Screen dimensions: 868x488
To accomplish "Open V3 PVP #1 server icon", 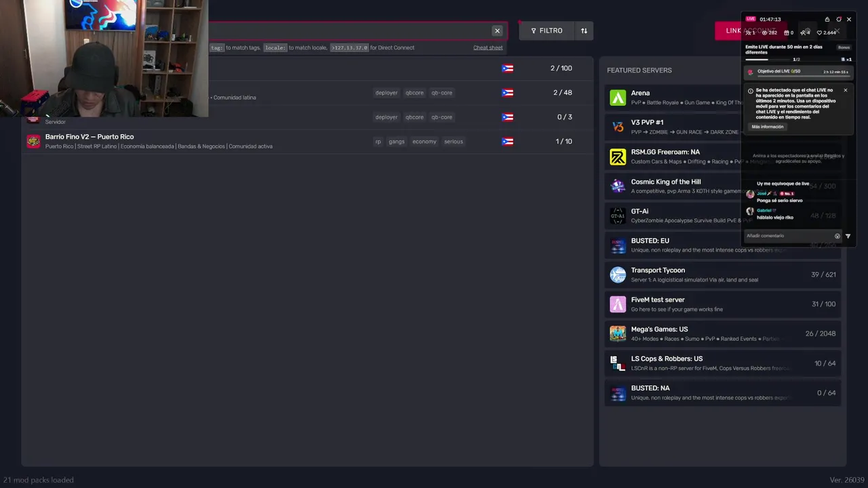I will (x=618, y=127).
